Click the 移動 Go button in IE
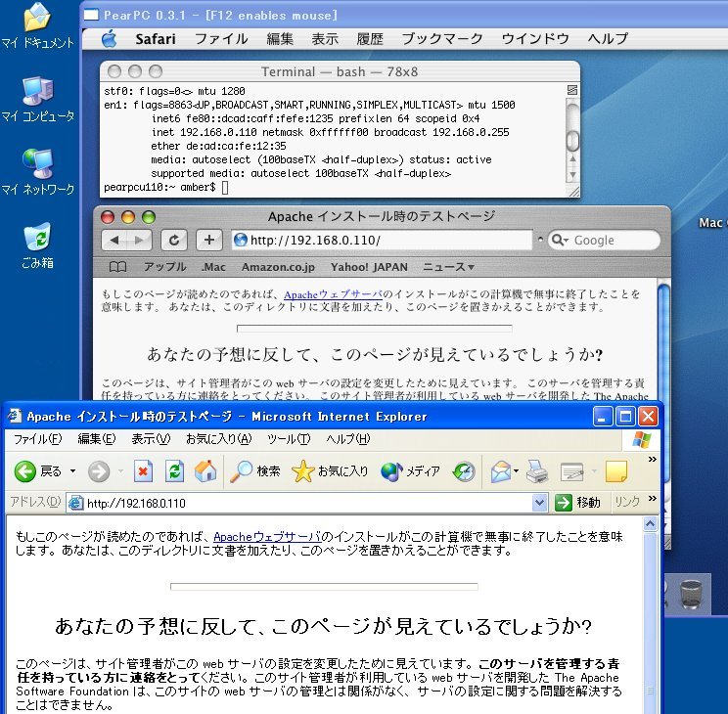728x714 pixels. pyautogui.click(x=578, y=503)
